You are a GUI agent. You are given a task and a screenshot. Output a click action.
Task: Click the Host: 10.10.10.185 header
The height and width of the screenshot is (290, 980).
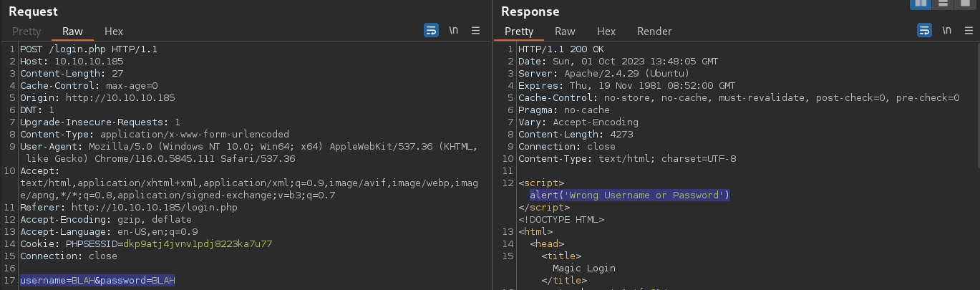[x=72, y=62]
